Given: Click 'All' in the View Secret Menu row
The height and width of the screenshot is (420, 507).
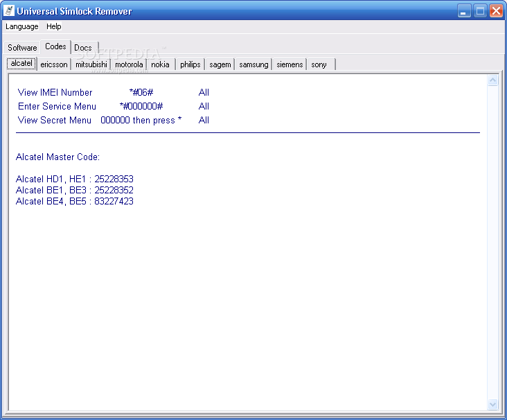Looking at the screenshot, I should [x=204, y=121].
